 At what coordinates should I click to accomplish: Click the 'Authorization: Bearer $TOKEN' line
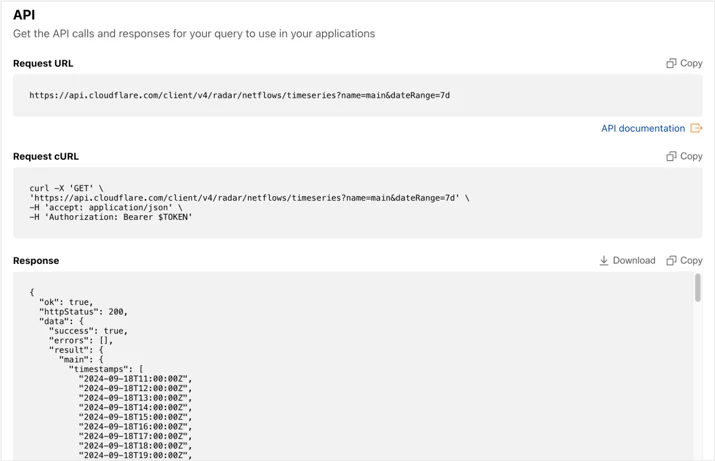tap(110, 217)
